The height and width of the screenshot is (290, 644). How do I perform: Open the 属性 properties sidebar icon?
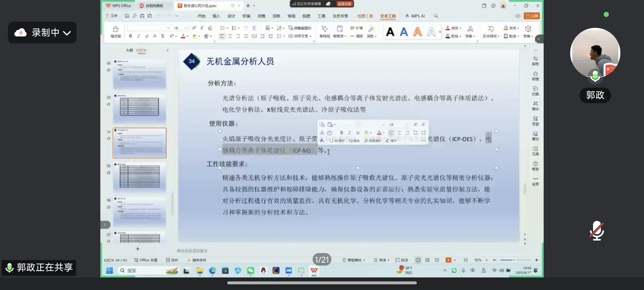coord(535,60)
